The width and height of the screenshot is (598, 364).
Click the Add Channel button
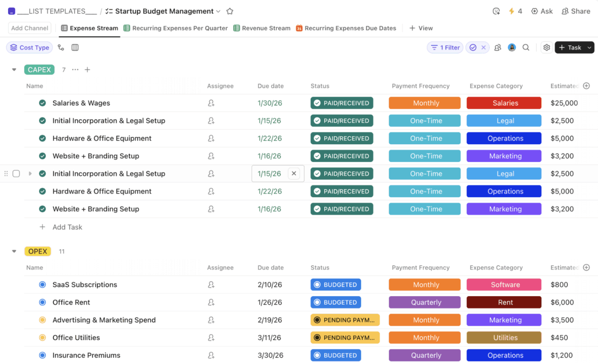point(29,28)
